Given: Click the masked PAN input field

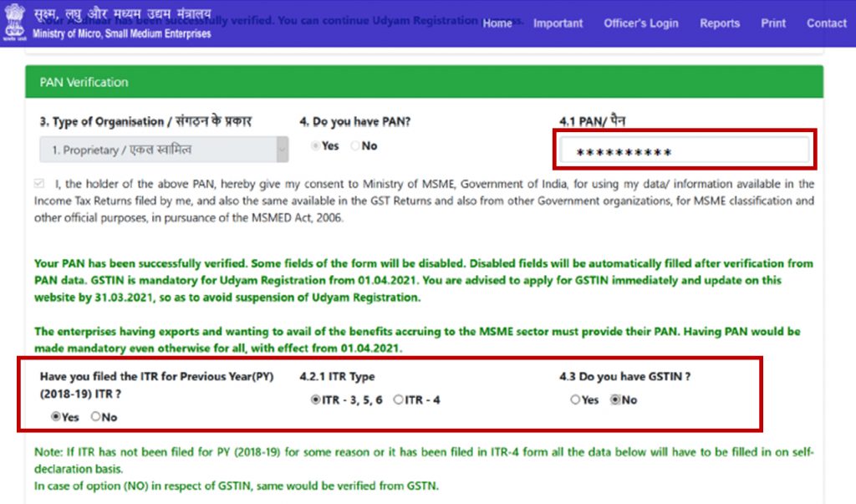Looking at the screenshot, I should coord(684,152).
